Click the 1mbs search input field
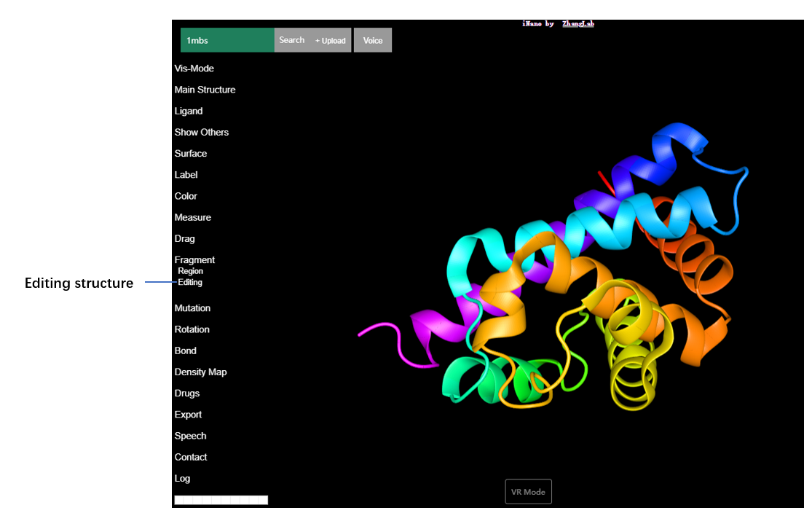 pyautogui.click(x=227, y=41)
